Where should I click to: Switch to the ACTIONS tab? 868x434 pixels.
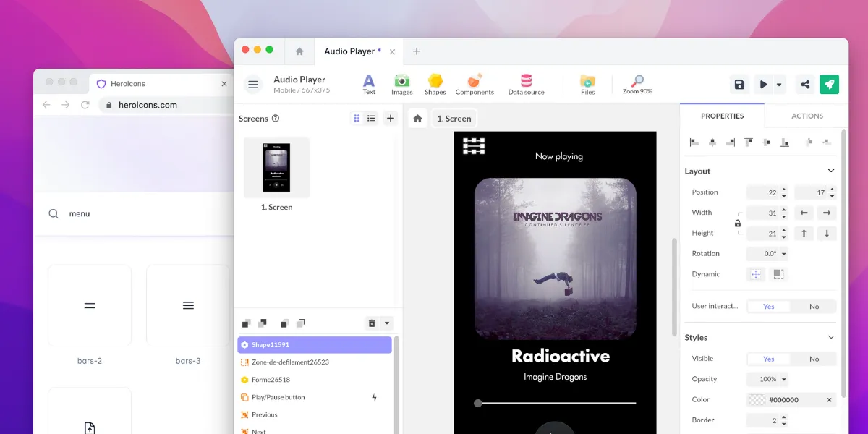(807, 116)
